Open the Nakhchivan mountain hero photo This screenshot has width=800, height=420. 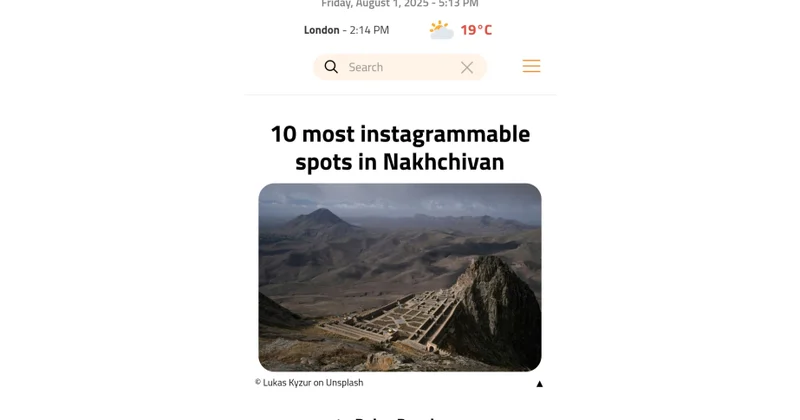(400, 277)
